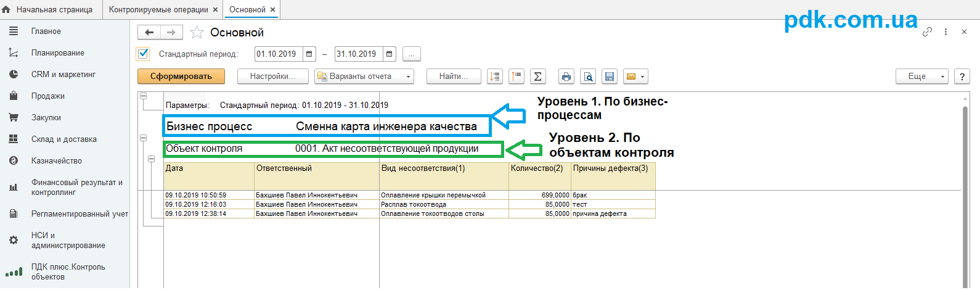Viewport: 980px width, 290px height.
Task: Click the start date field 01.10.2019
Action: (279, 54)
